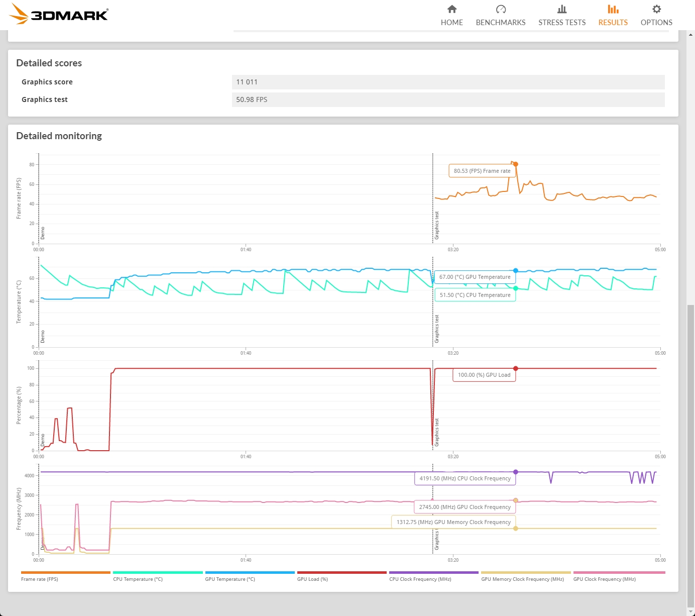Switch to the STRESS TESTS tab label
Image resolution: width=695 pixels, height=616 pixels.
(x=562, y=23)
